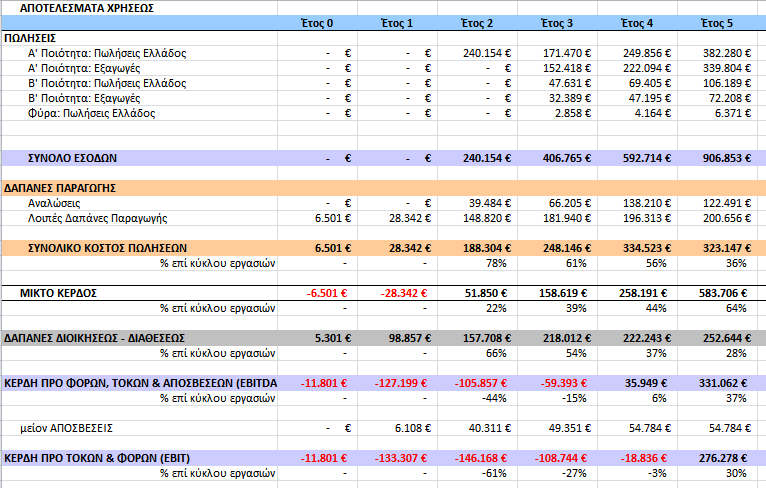The width and height of the screenshot is (766, 488).
Task: Click the cell showing 382.280 €
Action: (727, 53)
